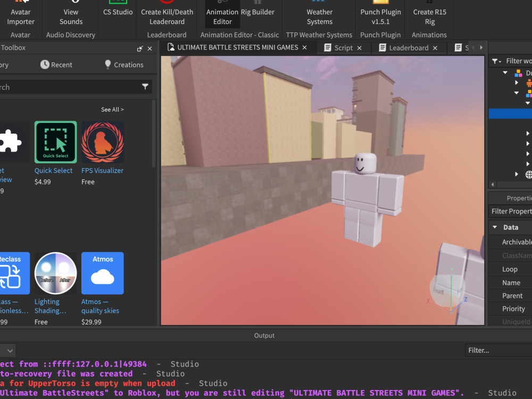This screenshot has width=532, height=399.
Task: Switch to the Recent tab in Toolbox
Action: pyautogui.click(x=56, y=64)
